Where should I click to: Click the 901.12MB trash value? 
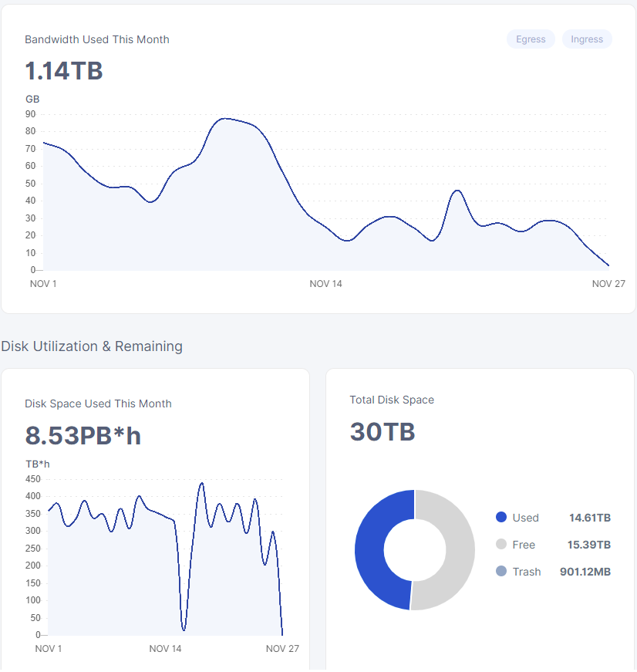pos(585,572)
